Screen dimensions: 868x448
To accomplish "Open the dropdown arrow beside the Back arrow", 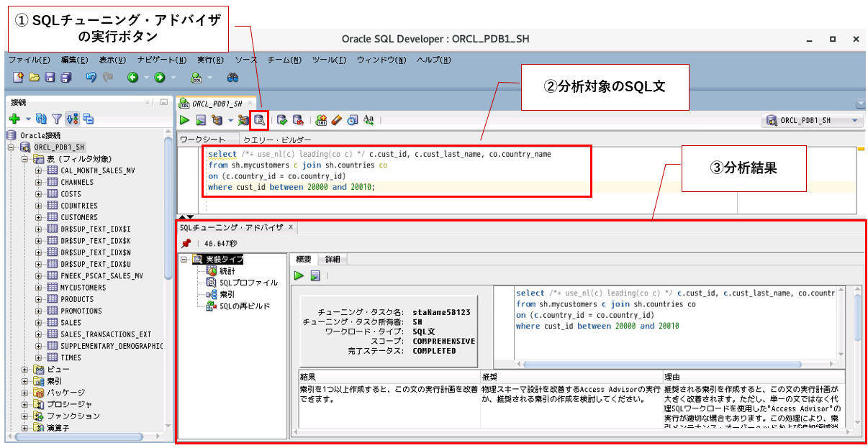I will click(145, 78).
